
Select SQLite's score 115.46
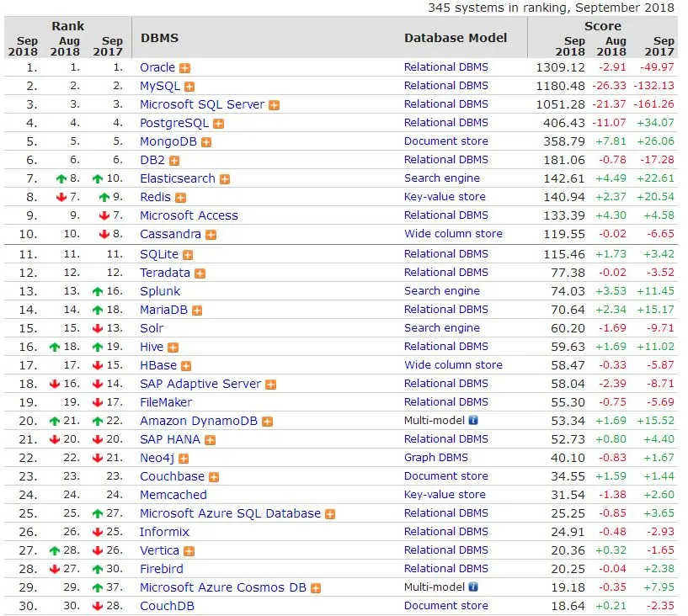(x=564, y=254)
